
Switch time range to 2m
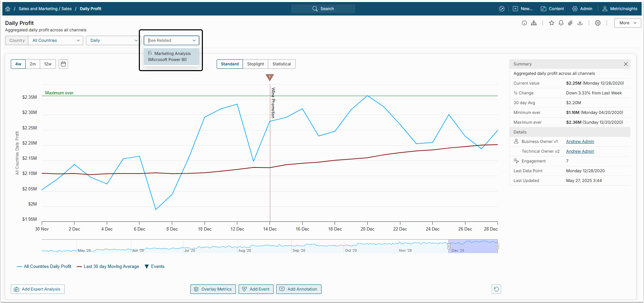click(33, 64)
